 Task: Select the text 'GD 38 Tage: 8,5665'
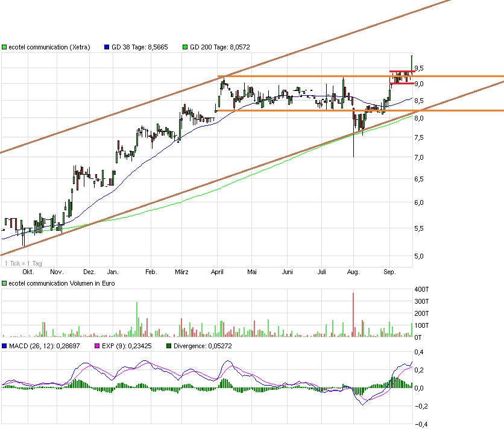(139, 47)
